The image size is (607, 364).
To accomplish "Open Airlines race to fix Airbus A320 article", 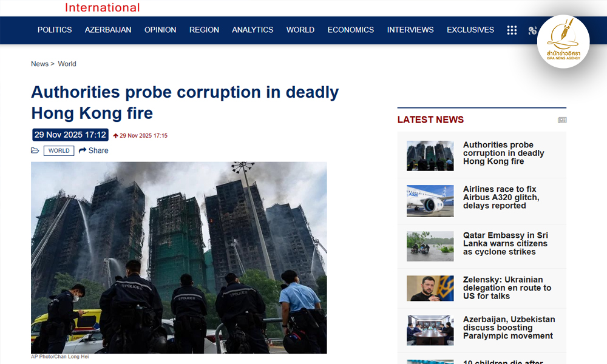I will tap(501, 197).
